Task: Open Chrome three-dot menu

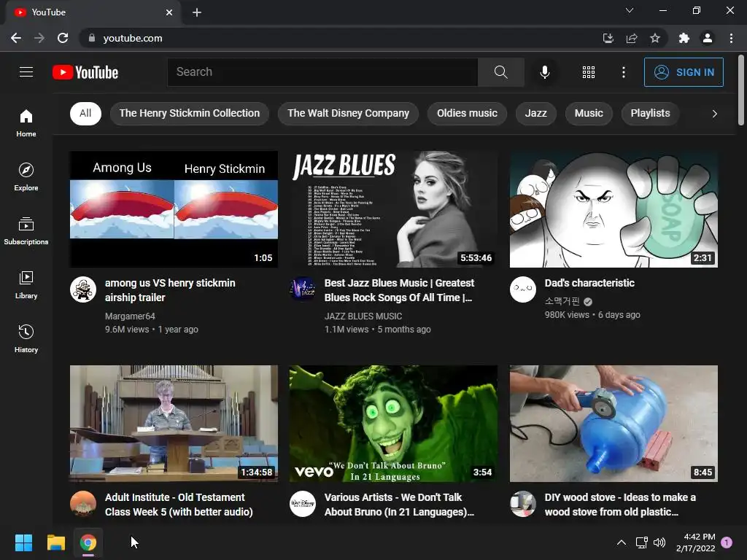Action: pyautogui.click(x=731, y=38)
